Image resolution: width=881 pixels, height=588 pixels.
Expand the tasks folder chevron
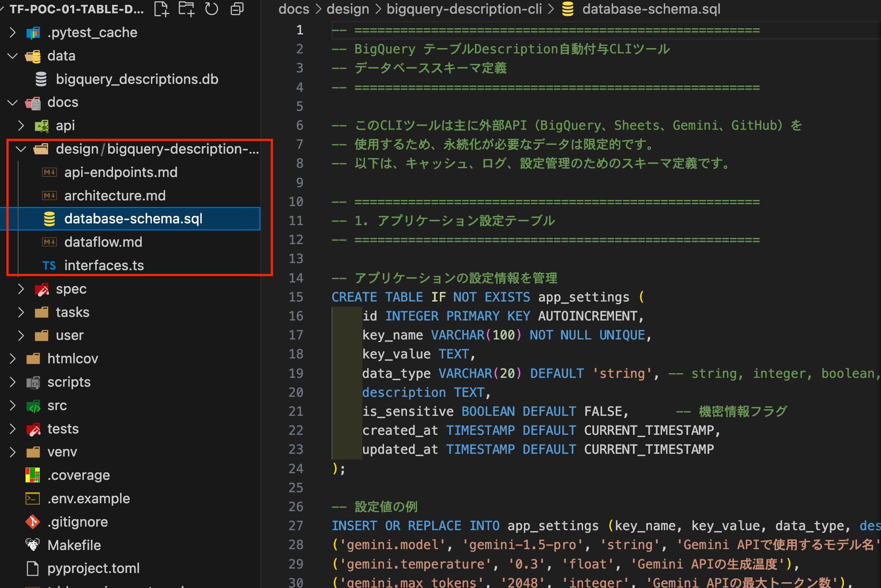(21, 313)
